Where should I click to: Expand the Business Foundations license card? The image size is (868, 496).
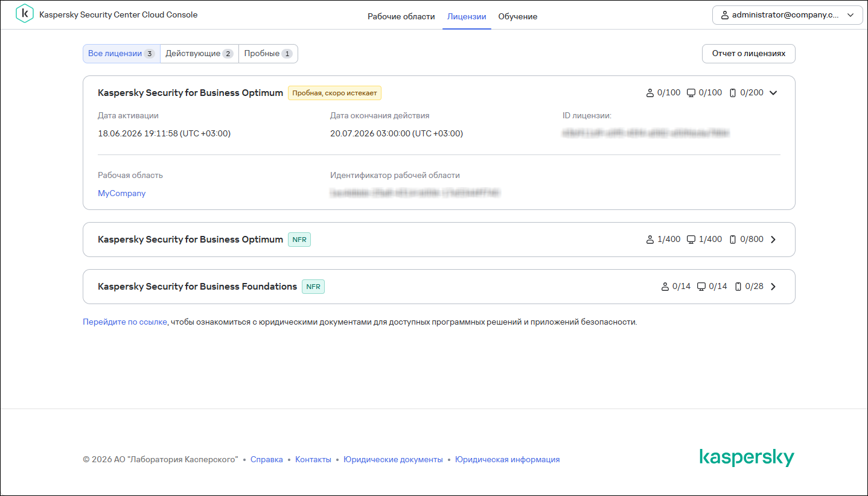pyautogui.click(x=773, y=287)
